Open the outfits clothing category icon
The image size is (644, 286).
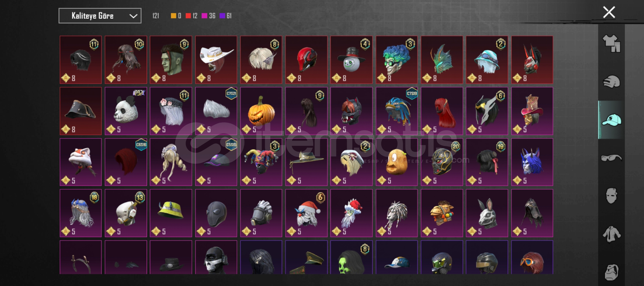click(x=611, y=43)
